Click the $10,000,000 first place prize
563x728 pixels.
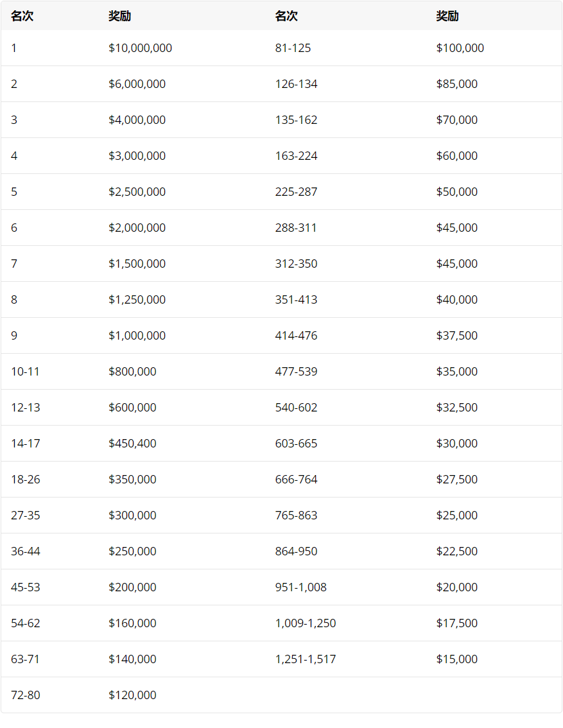pos(140,48)
